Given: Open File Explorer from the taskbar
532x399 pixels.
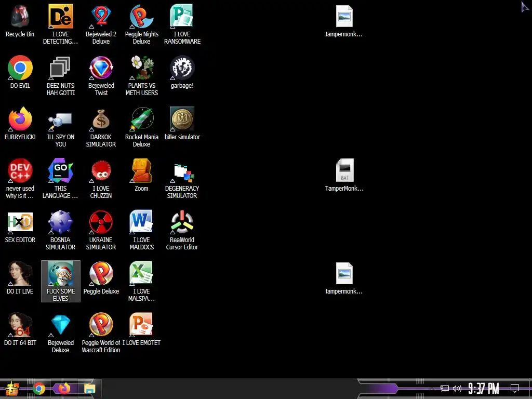Looking at the screenshot, I should (x=89, y=389).
